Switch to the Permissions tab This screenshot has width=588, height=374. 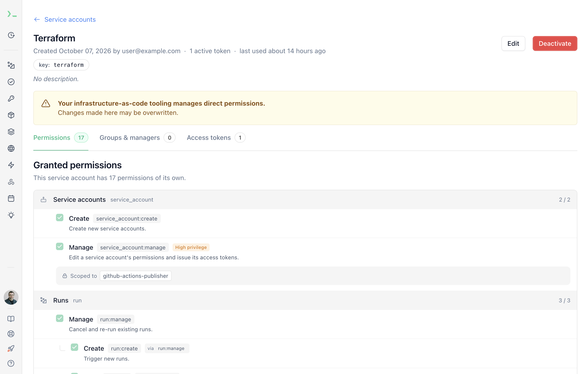[x=61, y=138]
